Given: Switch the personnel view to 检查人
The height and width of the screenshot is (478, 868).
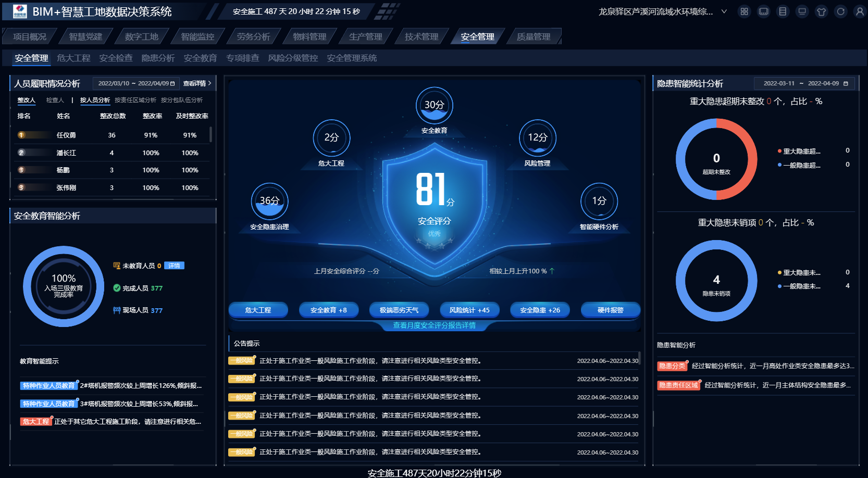Looking at the screenshot, I should 55,100.
